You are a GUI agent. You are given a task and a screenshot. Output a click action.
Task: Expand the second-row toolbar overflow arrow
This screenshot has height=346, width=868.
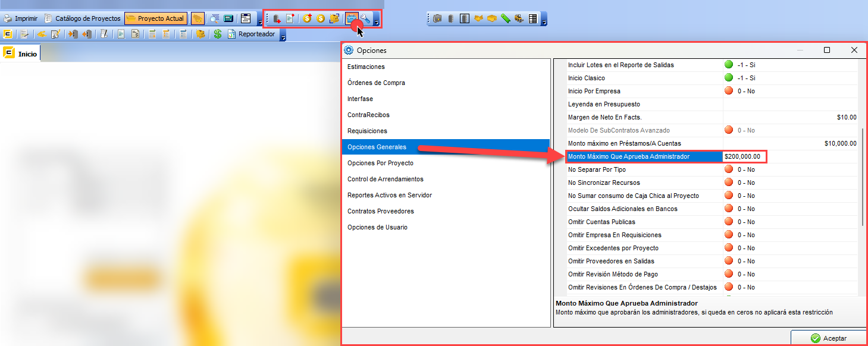(x=283, y=37)
